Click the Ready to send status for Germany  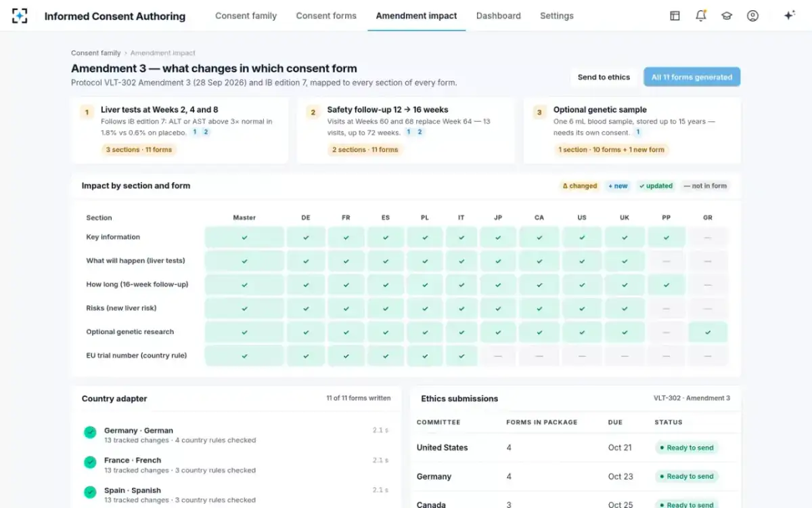click(686, 477)
